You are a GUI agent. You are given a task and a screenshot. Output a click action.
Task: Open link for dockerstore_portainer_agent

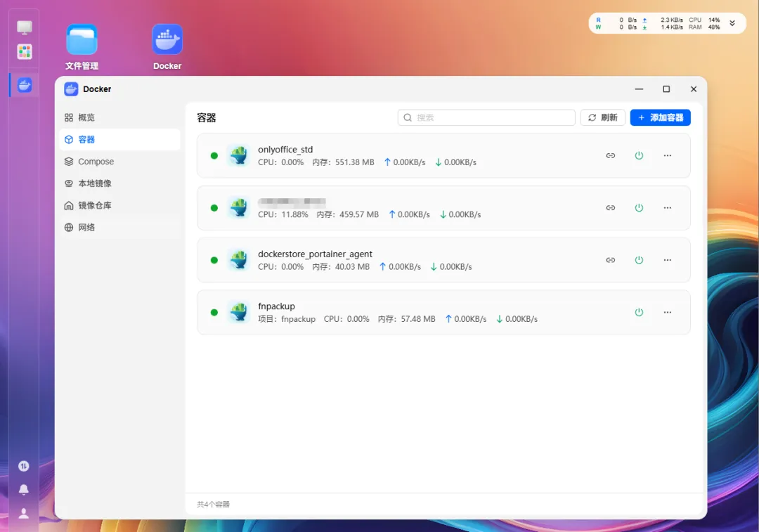[611, 260]
